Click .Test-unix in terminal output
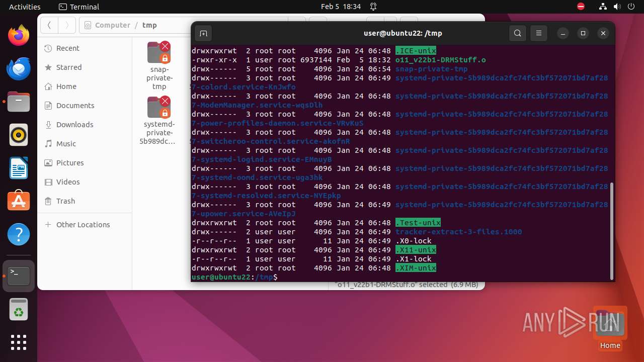This screenshot has width=644, height=362. 418,223
